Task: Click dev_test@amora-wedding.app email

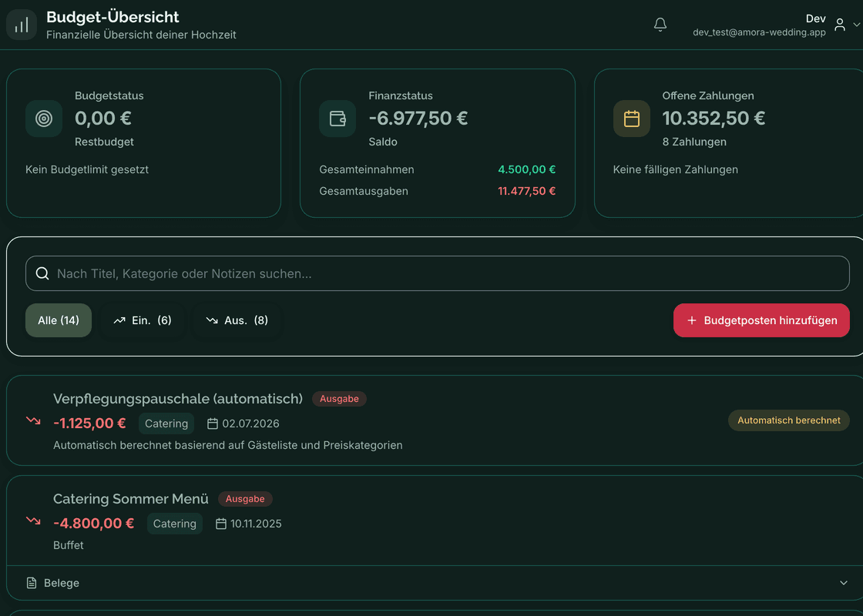Action: click(759, 32)
